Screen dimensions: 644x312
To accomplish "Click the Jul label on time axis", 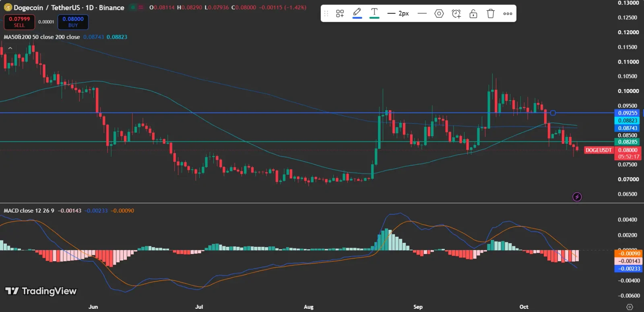I will pyautogui.click(x=199, y=307).
